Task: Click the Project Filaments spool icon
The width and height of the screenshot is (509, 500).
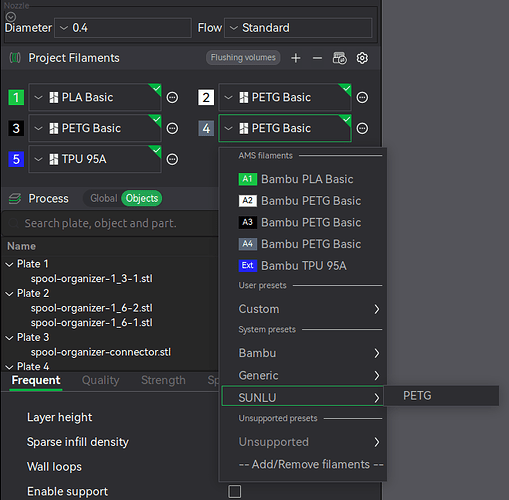Action: [x=15, y=58]
